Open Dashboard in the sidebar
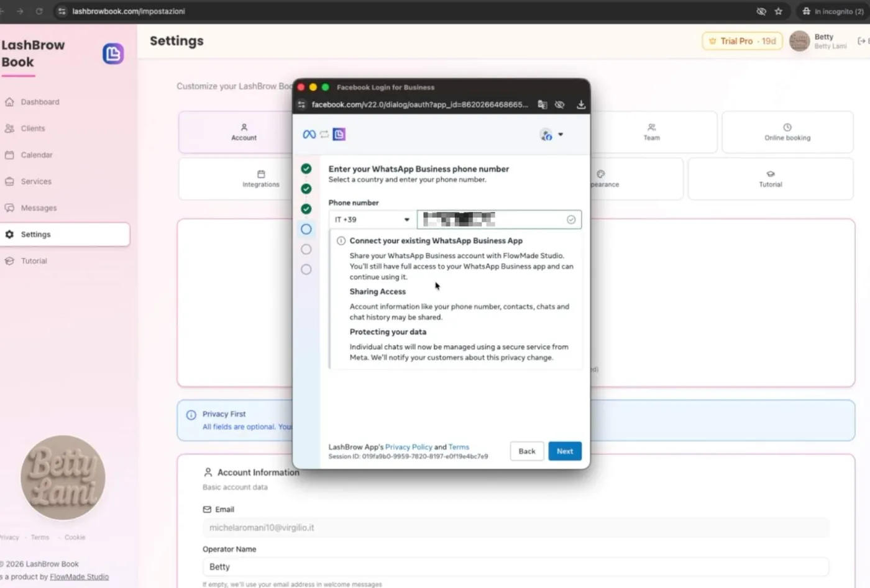Image resolution: width=870 pixels, height=588 pixels. 40,102
